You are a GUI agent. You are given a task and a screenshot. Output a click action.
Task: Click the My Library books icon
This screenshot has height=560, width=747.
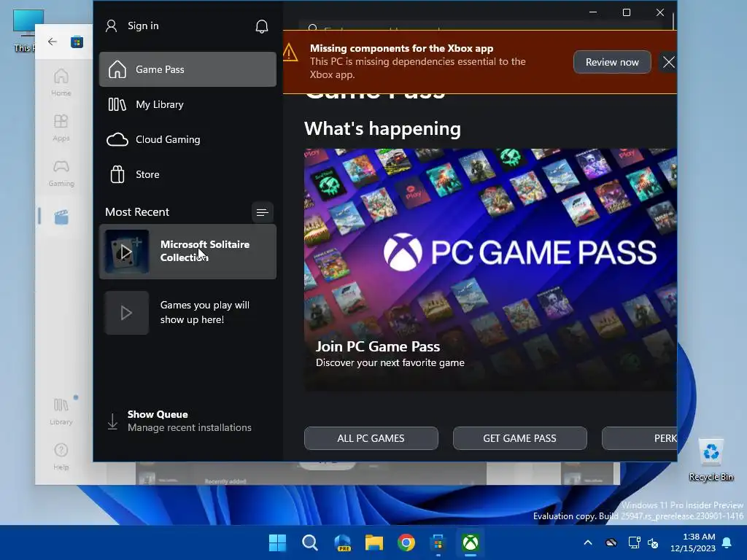click(x=117, y=104)
